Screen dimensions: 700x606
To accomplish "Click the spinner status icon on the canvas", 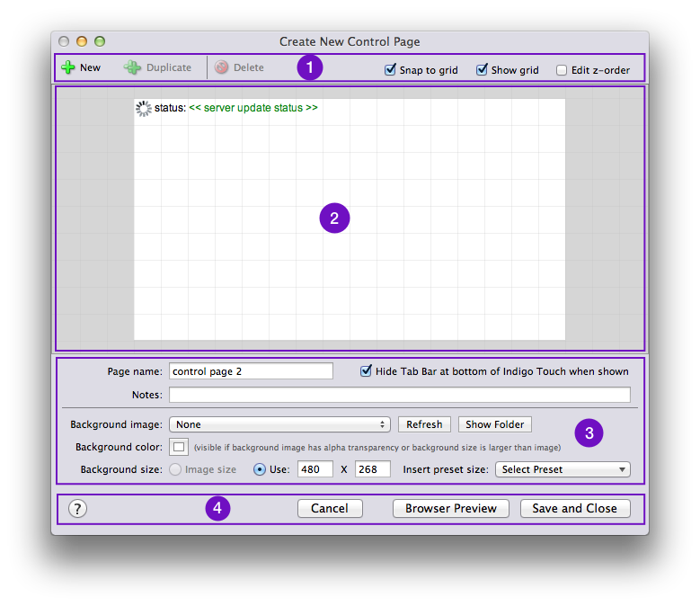I will [144, 109].
